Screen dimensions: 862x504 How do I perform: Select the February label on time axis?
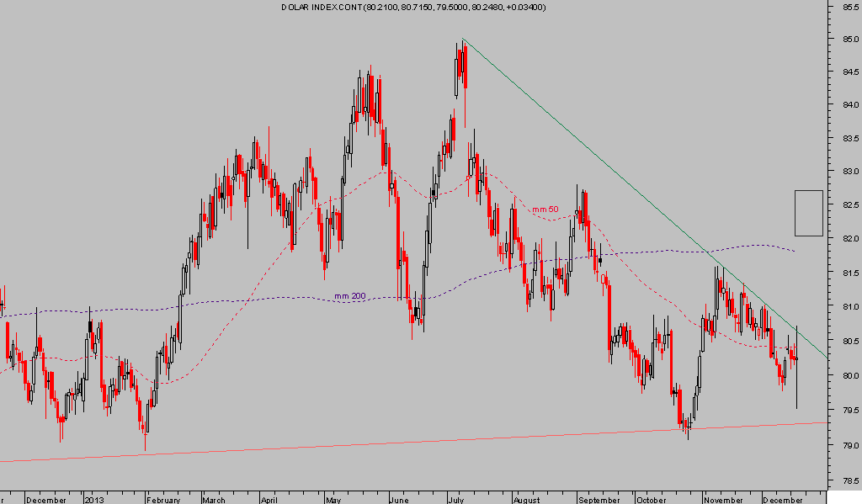165,499
